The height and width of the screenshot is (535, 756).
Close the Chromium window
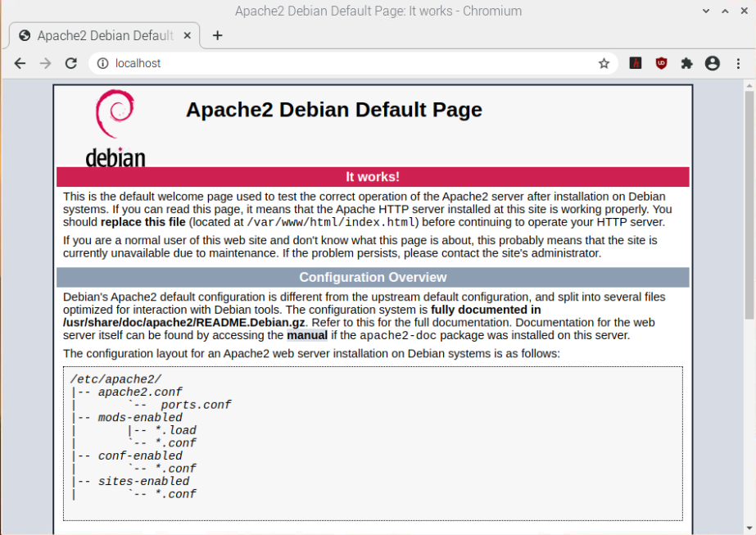point(744,11)
